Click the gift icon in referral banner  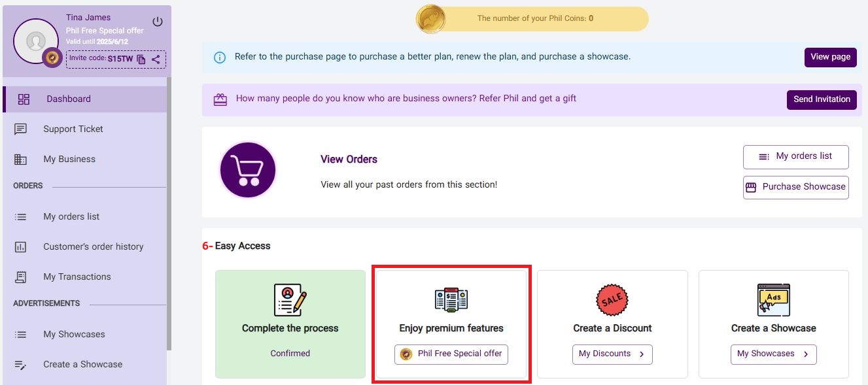point(220,99)
